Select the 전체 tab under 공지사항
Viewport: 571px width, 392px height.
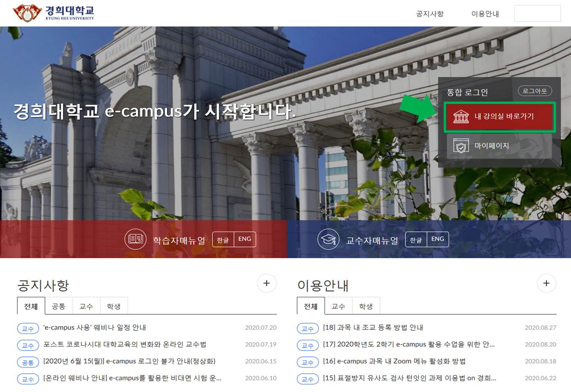pos(31,306)
